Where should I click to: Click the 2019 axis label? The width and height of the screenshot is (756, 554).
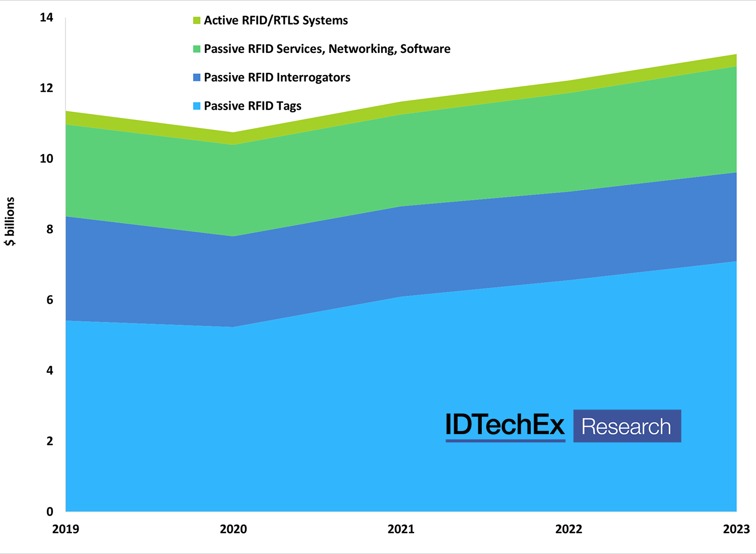click(x=66, y=529)
